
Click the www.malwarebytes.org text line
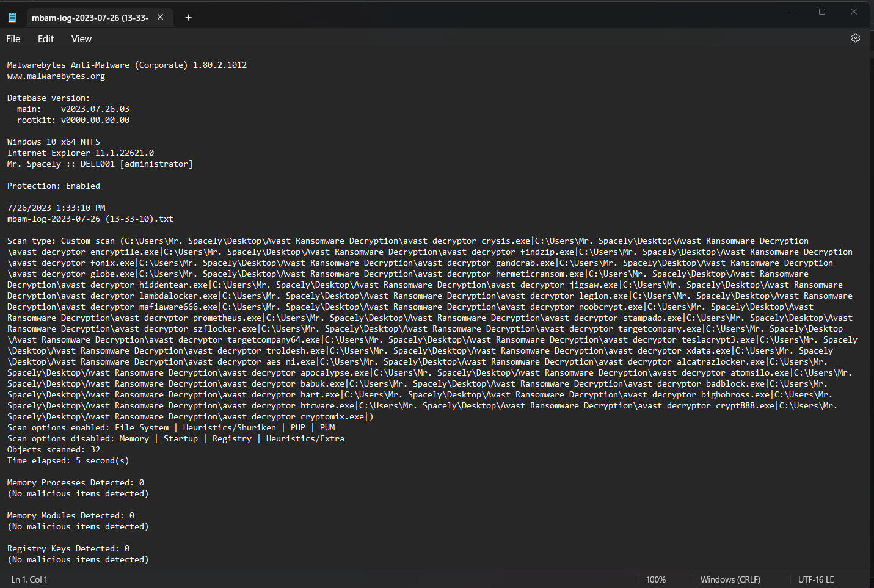pyautogui.click(x=56, y=76)
